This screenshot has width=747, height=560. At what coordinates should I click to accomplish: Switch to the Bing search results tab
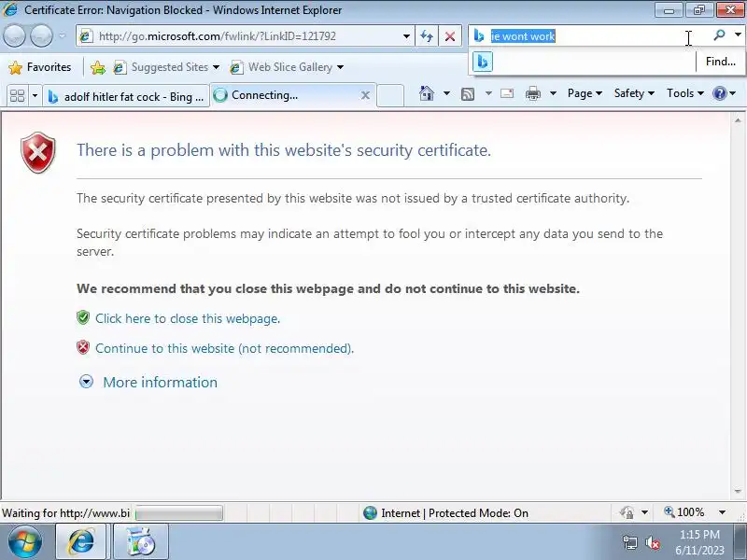(126, 96)
